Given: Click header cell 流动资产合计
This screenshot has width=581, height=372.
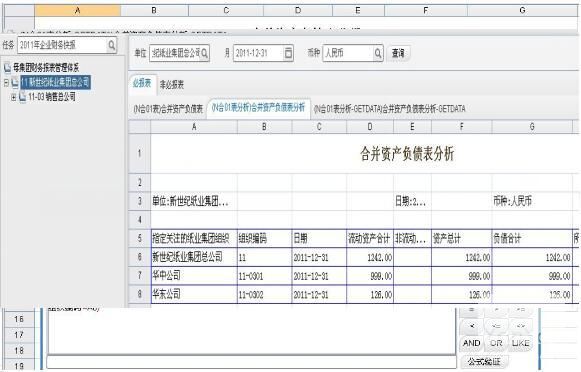Looking at the screenshot, I should point(370,238).
